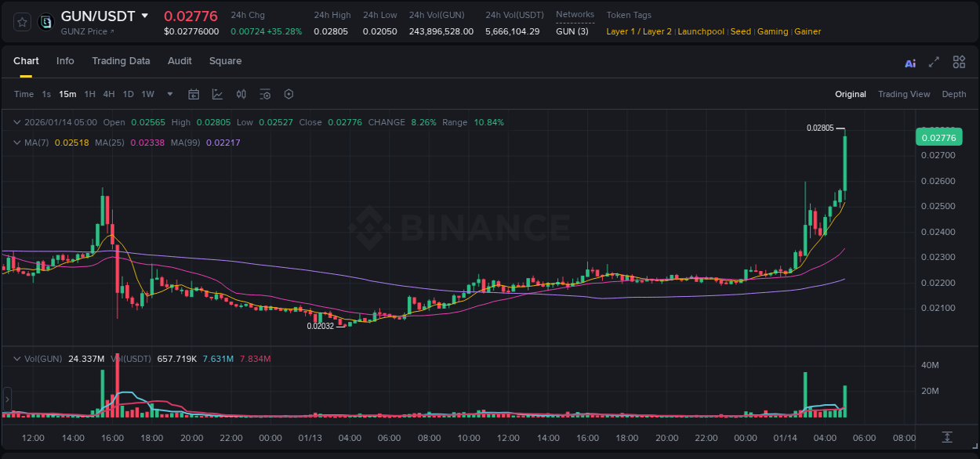Enter fullscreen with the expand arrows icon

pos(933,61)
